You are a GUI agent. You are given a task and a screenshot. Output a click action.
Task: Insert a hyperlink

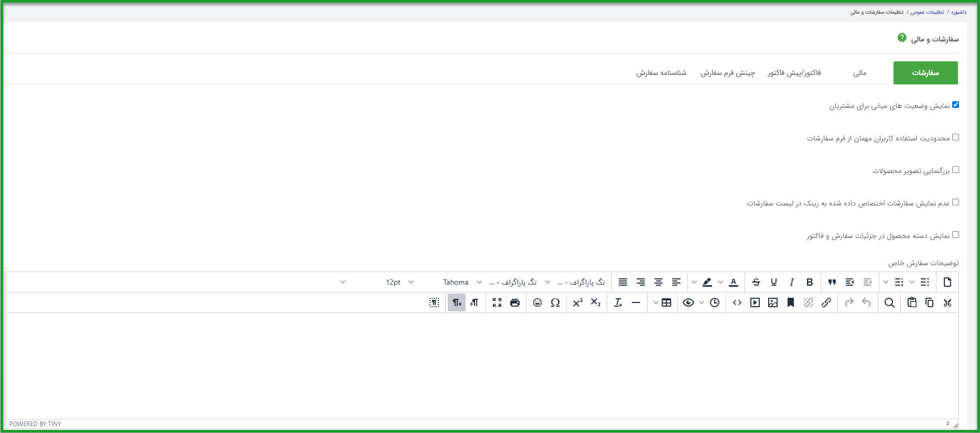click(x=826, y=302)
